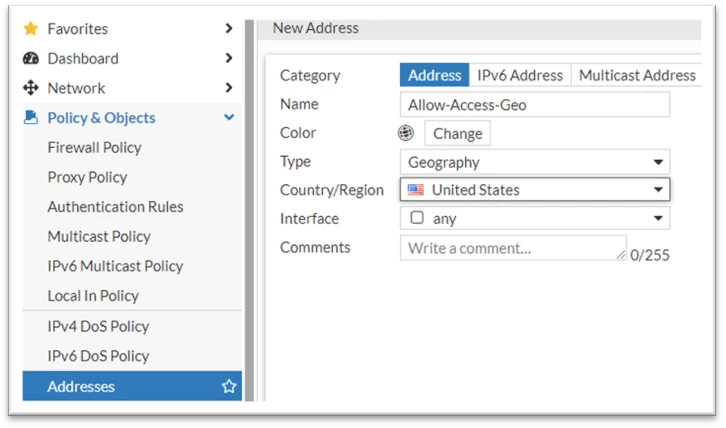Click the 'Type' field label
This screenshot has height=428, width=726.
click(295, 162)
